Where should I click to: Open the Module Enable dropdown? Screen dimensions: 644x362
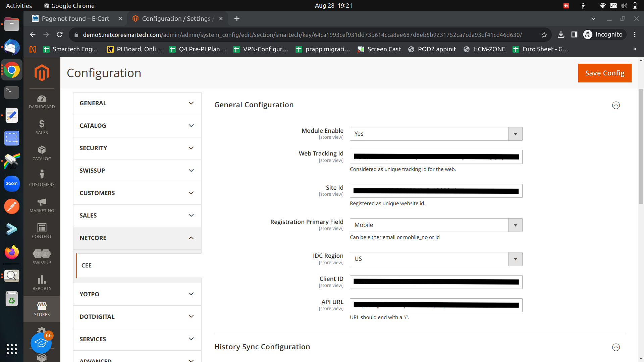pos(436,134)
